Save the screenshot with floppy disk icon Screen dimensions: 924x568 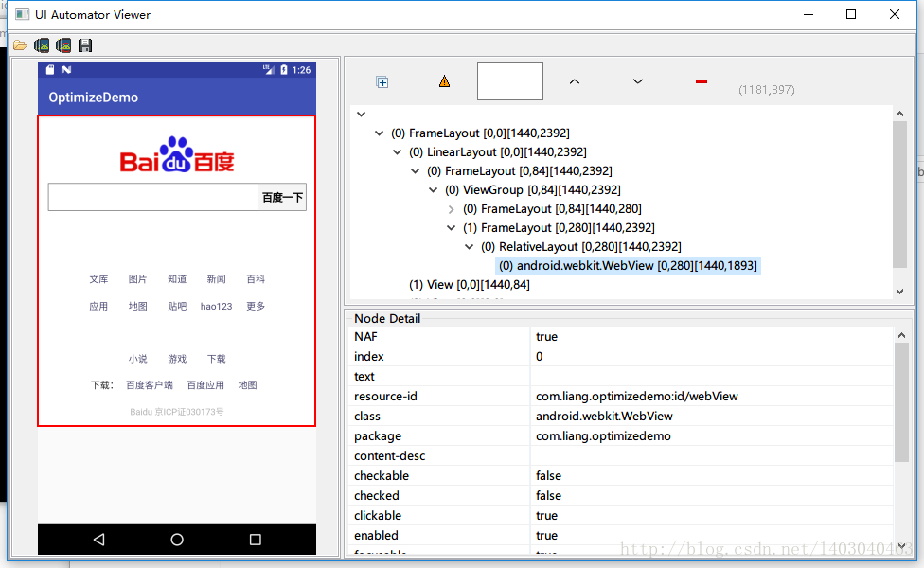click(x=85, y=45)
